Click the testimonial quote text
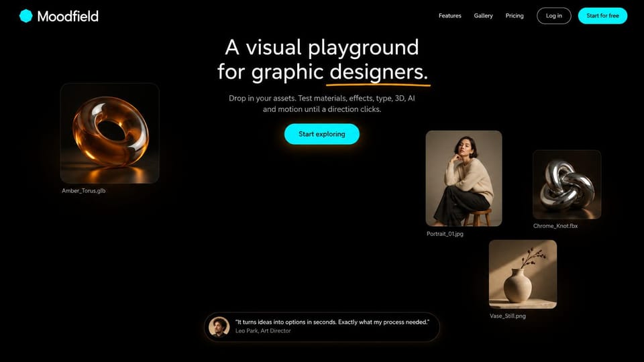Image resolution: width=644 pixels, height=362 pixels. click(332, 322)
